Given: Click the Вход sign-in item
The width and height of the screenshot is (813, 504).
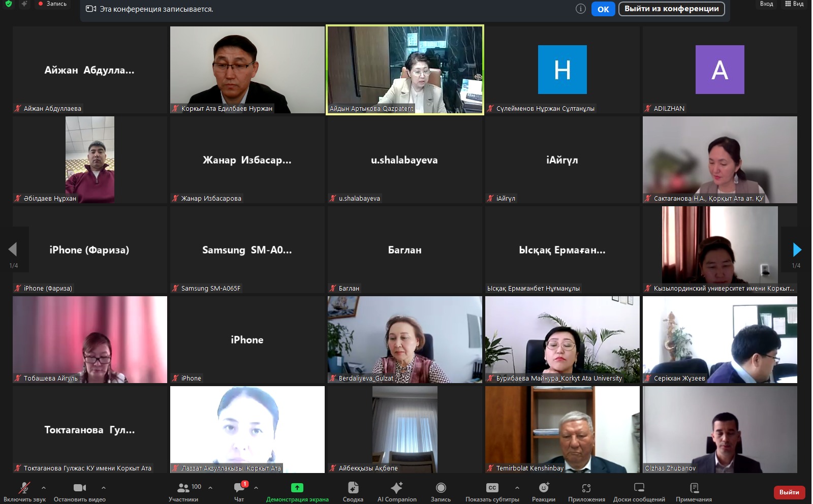Looking at the screenshot, I should [766, 4].
